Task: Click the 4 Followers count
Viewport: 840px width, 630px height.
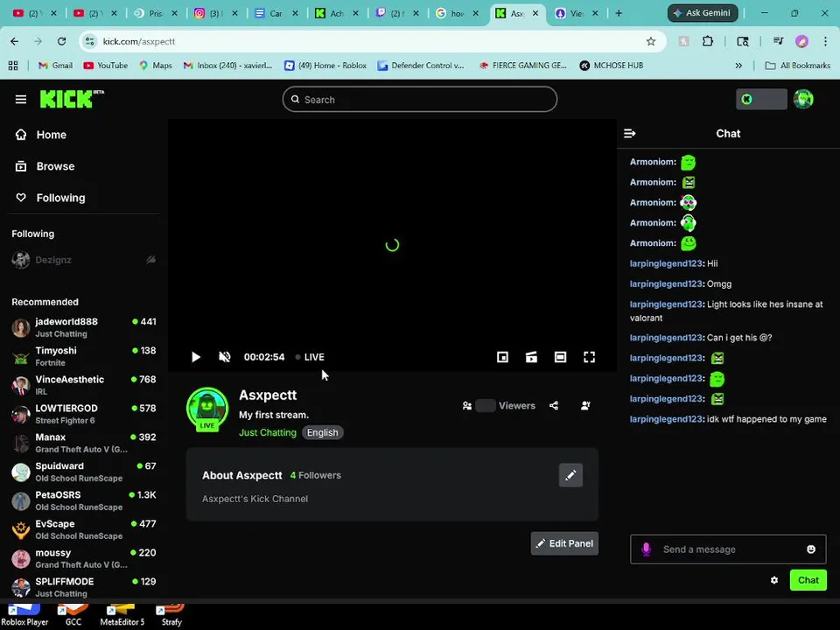Action: pos(316,475)
